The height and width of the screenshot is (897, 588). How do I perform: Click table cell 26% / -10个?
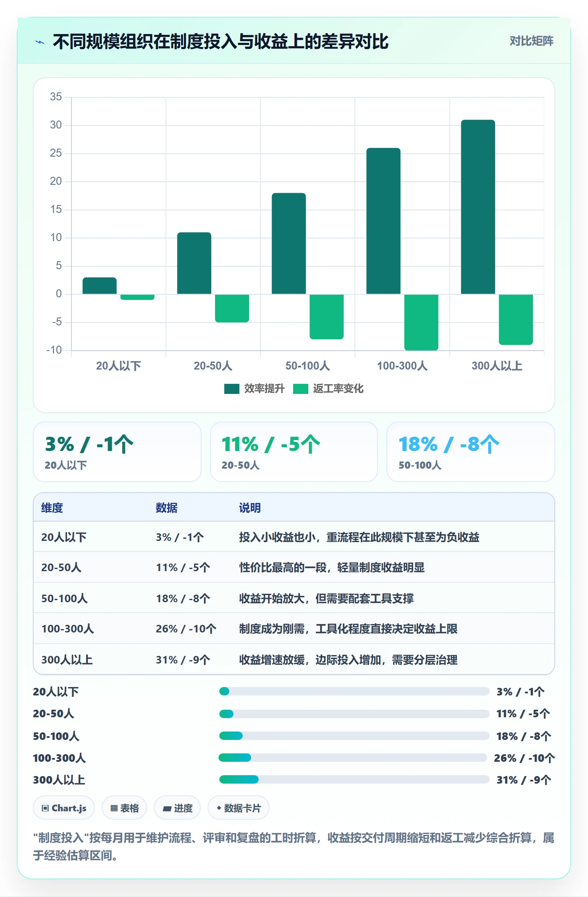pyautogui.click(x=186, y=629)
